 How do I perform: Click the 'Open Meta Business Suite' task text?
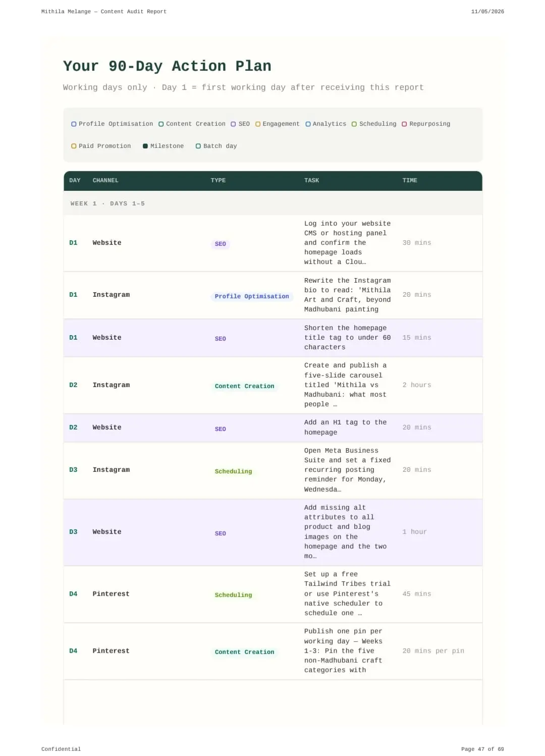point(347,470)
